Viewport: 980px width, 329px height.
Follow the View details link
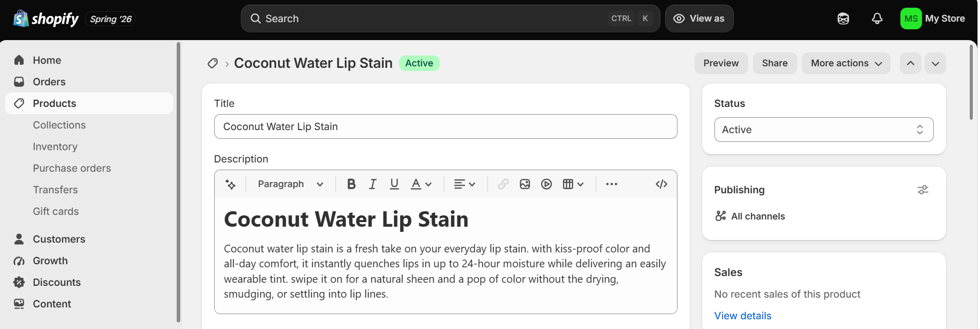(x=743, y=316)
